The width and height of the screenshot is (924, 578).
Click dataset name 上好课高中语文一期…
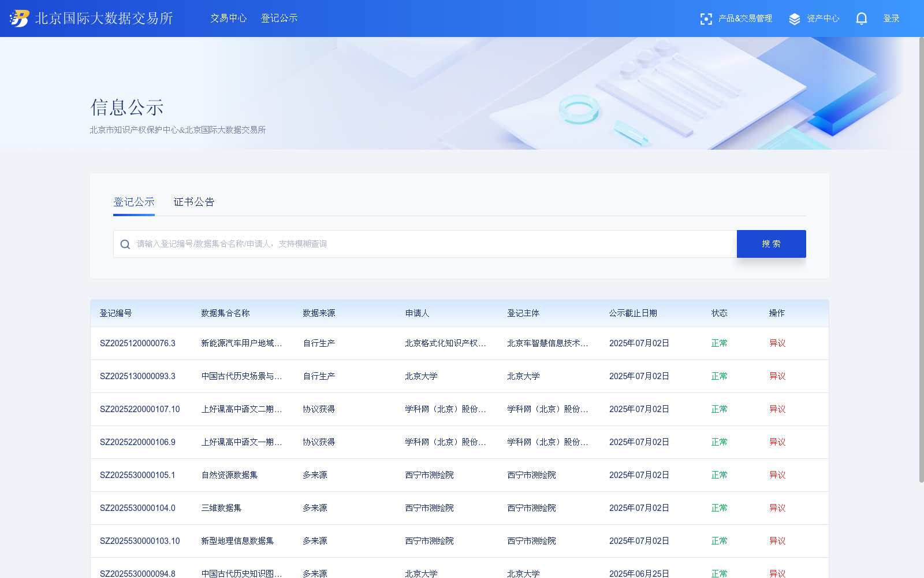point(241,442)
